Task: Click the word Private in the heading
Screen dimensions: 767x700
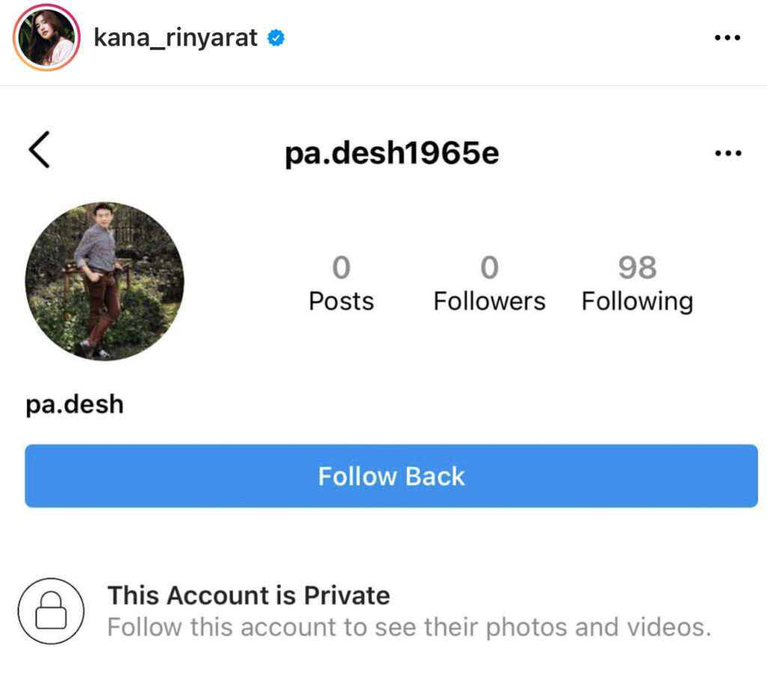Action: point(347,596)
